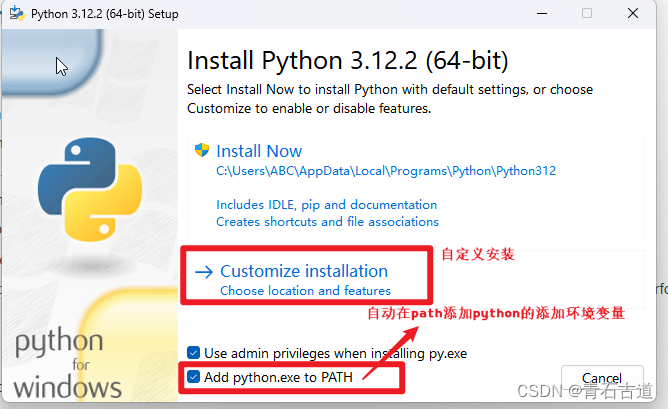Click the 'Select Install Now to install' description text
668x409 pixels.
click(390, 99)
